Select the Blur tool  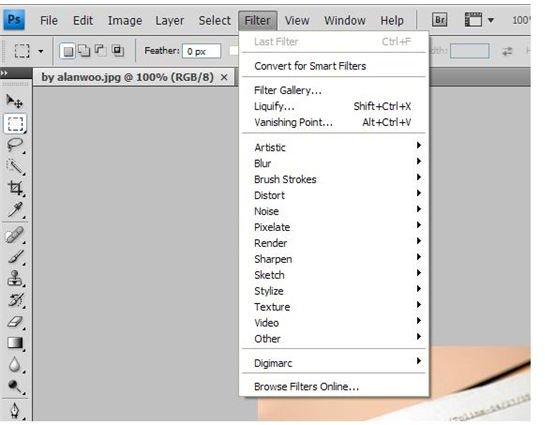point(15,365)
